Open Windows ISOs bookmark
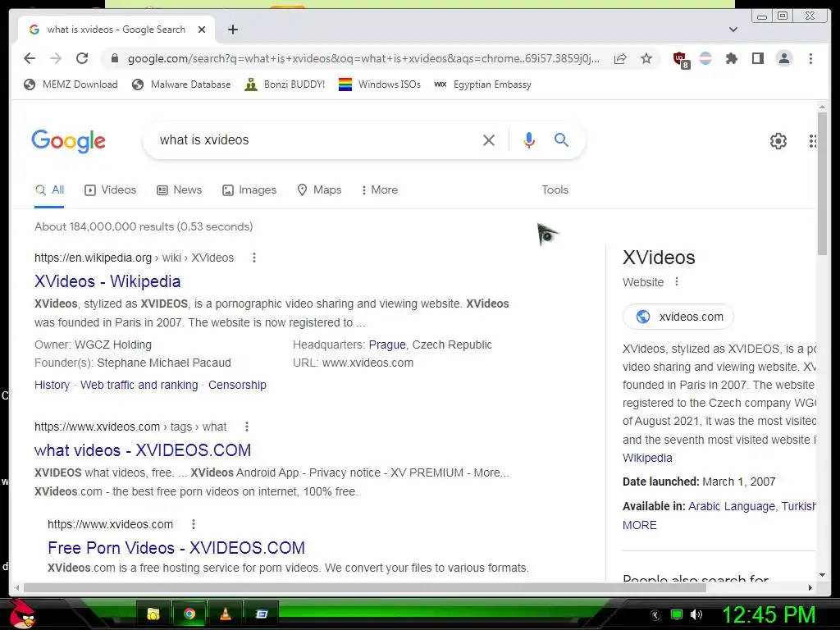This screenshot has width=840, height=630. [x=380, y=84]
